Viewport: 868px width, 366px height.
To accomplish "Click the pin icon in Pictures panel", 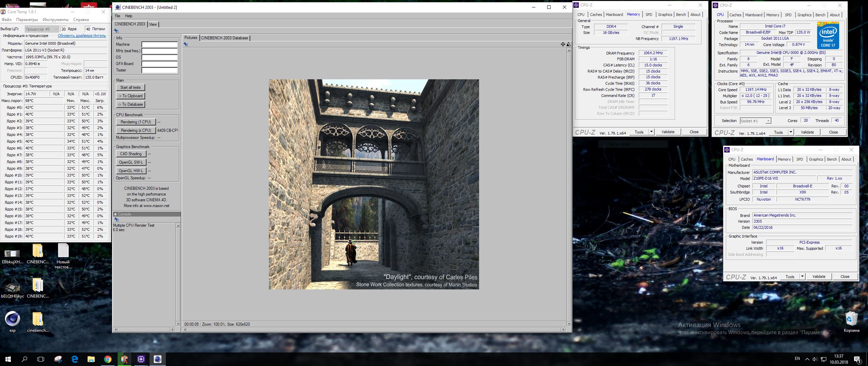I will (186, 44).
